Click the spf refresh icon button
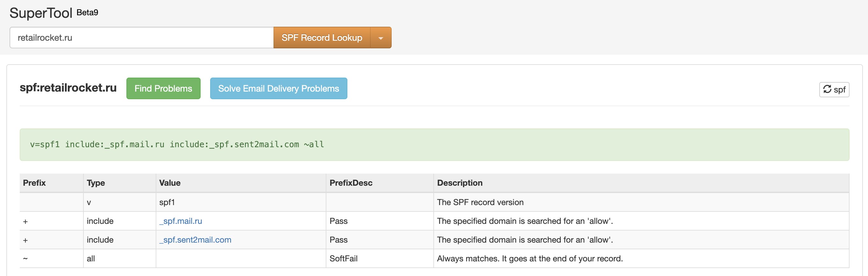This screenshot has height=276, width=868. 834,90
